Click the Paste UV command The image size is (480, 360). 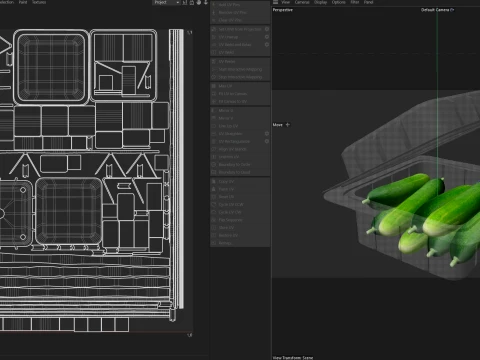point(240,189)
